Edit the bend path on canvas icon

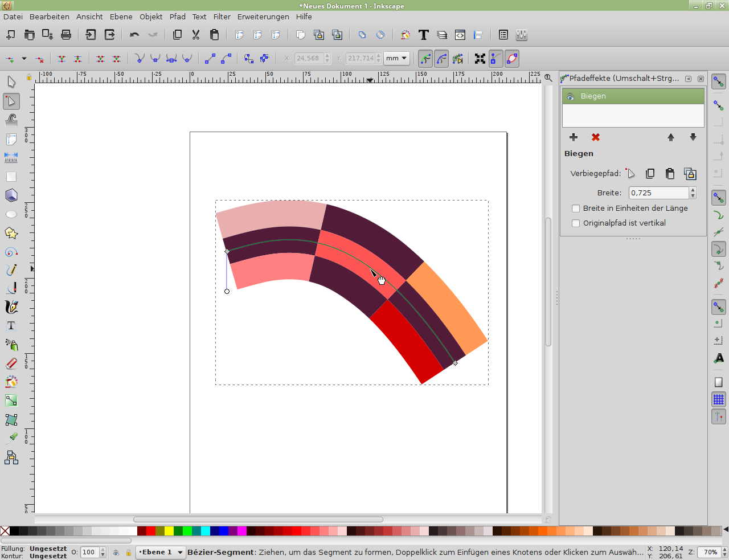click(x=630, y=173)
